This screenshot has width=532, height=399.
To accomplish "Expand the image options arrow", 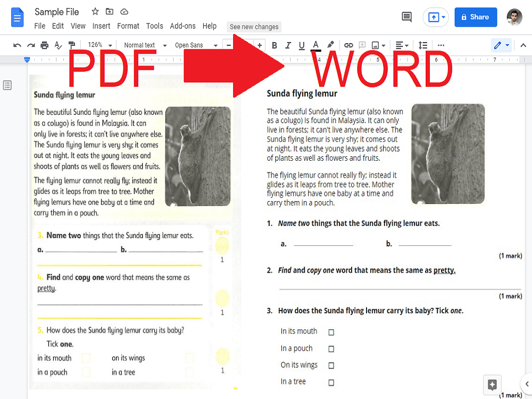I will 384,45.
